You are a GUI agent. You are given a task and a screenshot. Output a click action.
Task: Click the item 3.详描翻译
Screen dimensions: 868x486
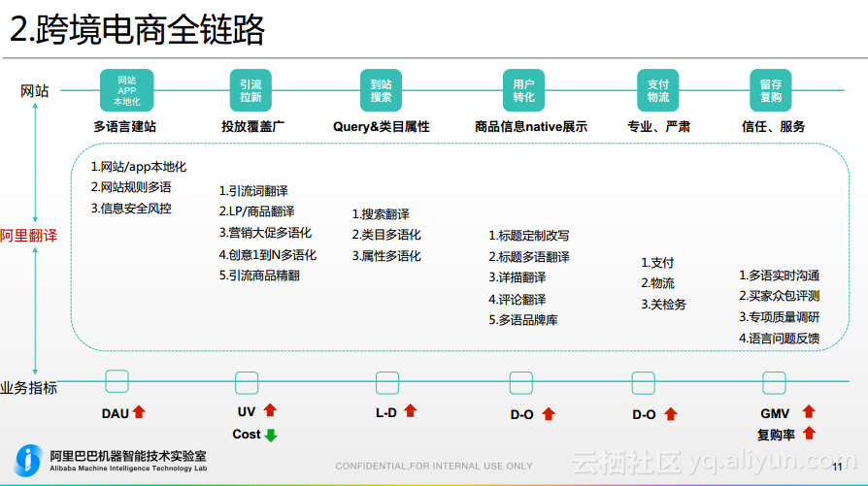click(517, 277)
